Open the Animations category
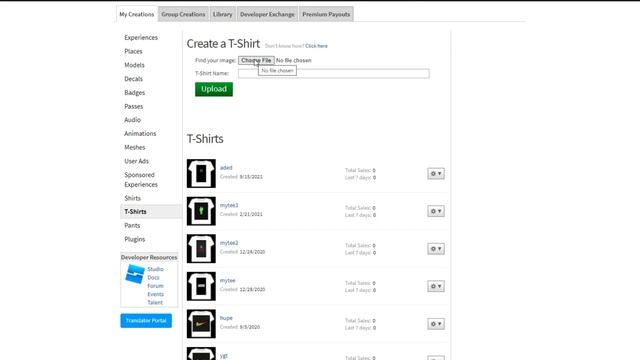The width and height of the screenshot is (640, 360). click(x=140, y=133)
